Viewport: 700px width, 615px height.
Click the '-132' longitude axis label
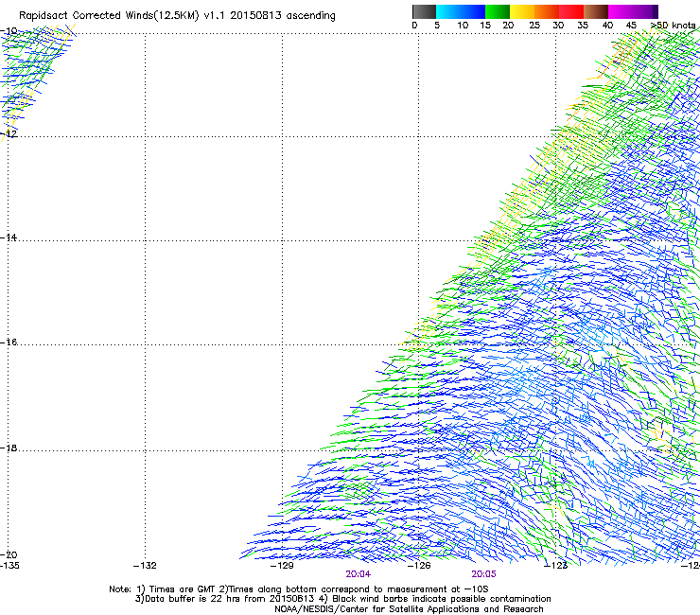(x=145, y=566)
